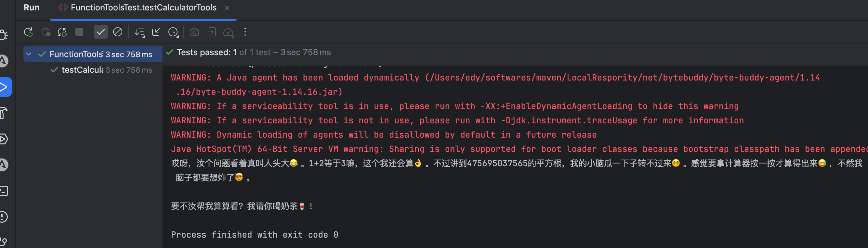This screenshot has height=248, width=868.
Task: Toggle the Show Passed tests checkmark
Action: (100, 32)
